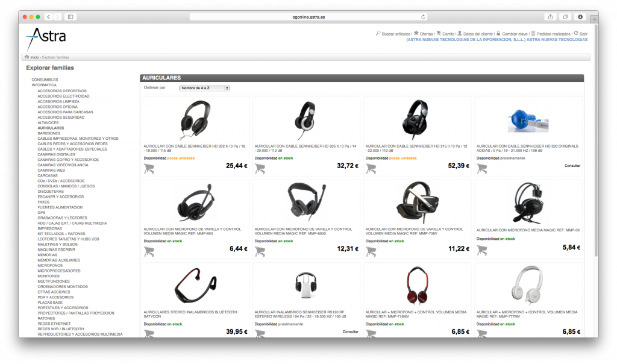Open AURICULAR CON CABLE SENNHEISER HD 202 II
Image resolution: width=617 pixels, height=364 pixels.
(195, 148)
